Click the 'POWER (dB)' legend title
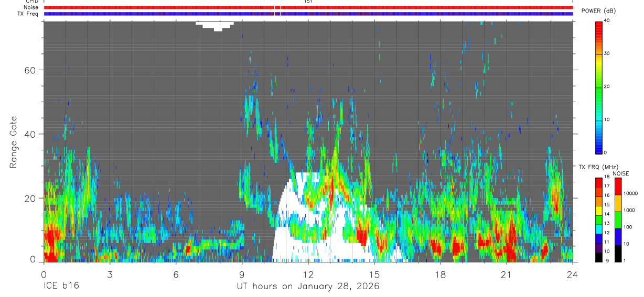644x297 pixels. [x=599, y=11]
